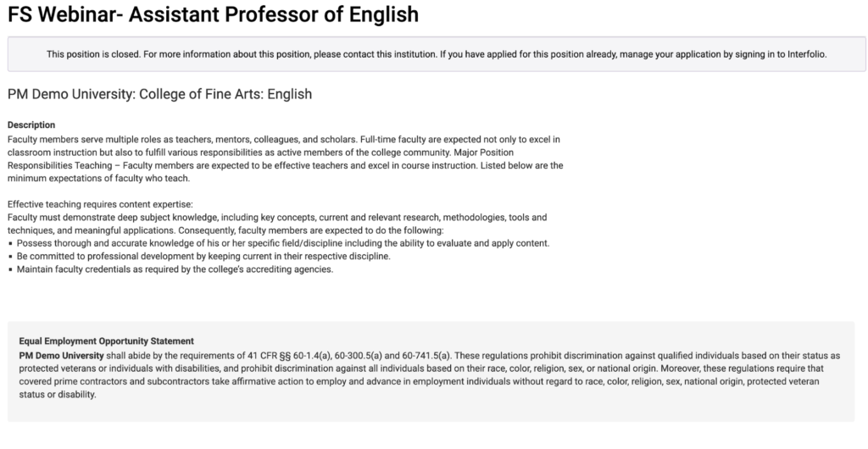
Task: Select PM Demo University College of Fine Arts heading
Action: 159,94
